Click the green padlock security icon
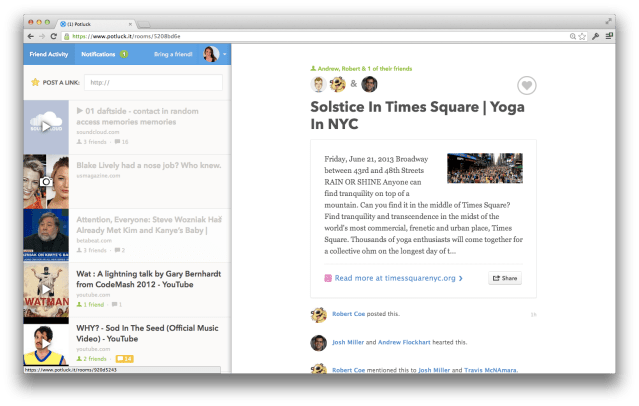639x406 pixels. click(67, 36)
